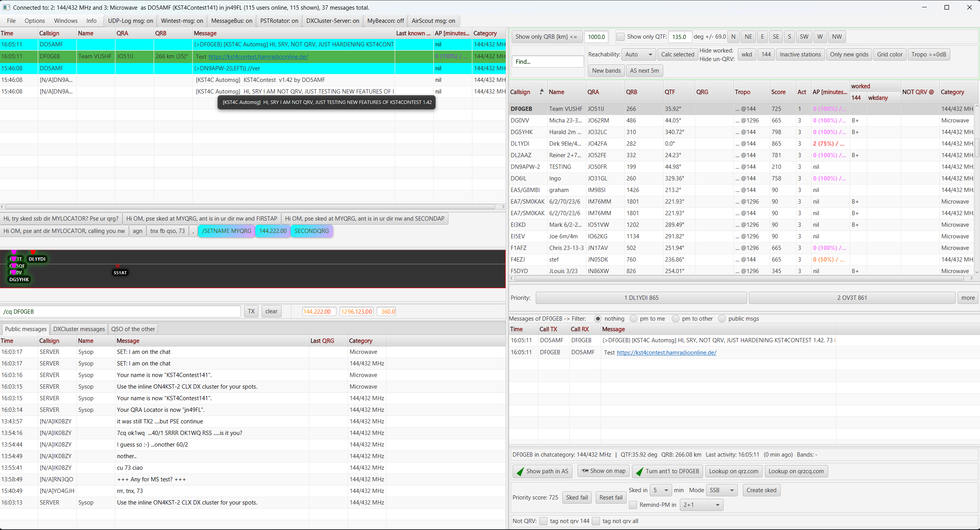Click the Find... search field

(x=548, y=61)
